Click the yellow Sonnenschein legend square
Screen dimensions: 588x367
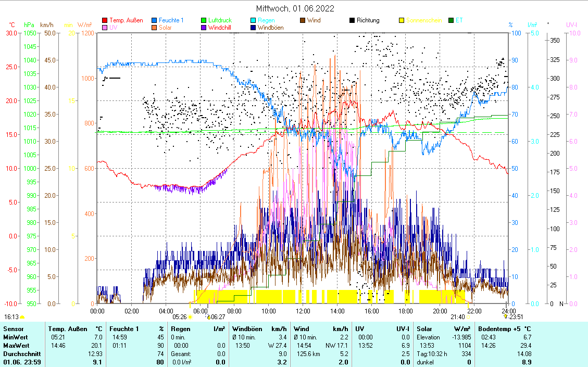[x=402, y=21]
